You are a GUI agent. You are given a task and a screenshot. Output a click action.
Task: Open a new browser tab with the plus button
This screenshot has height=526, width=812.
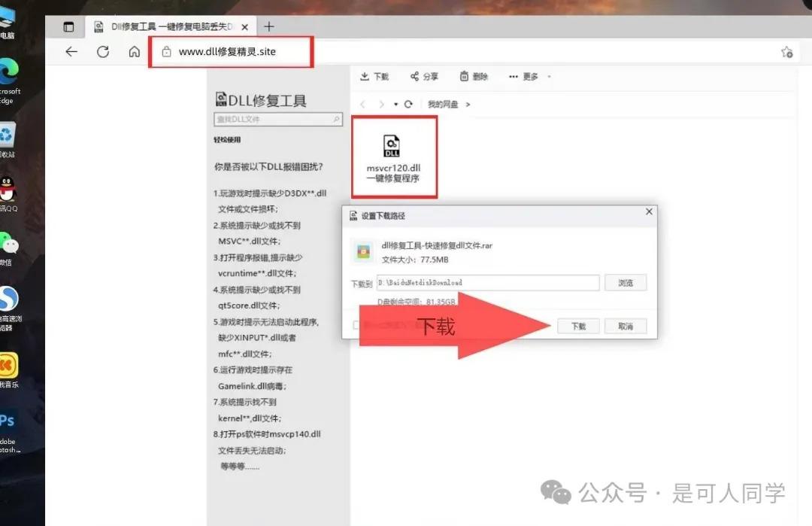coord(269,26)
